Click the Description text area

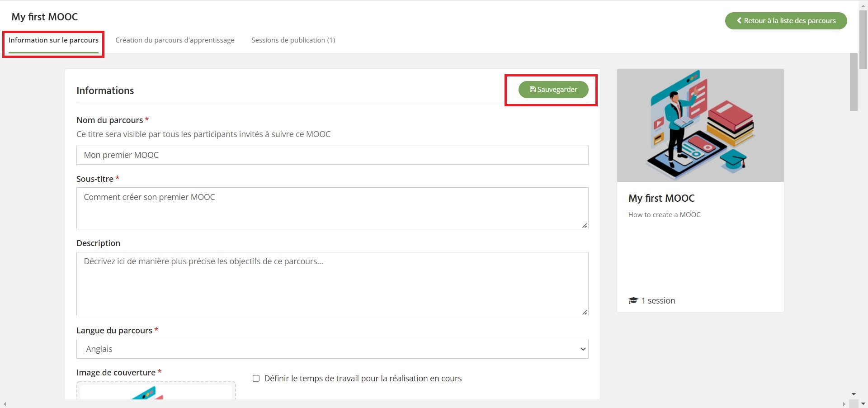click(x=332, y=284)
